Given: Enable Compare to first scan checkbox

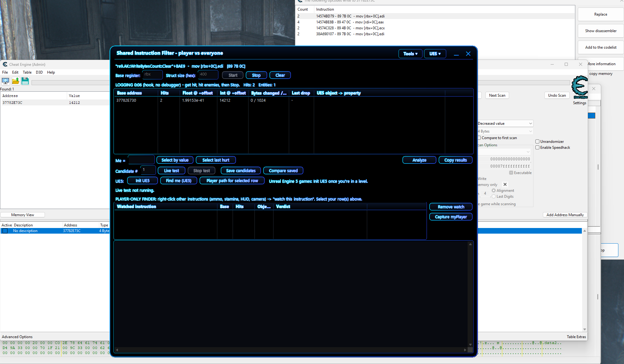Looking at the screenshot, I should point(479,138).
